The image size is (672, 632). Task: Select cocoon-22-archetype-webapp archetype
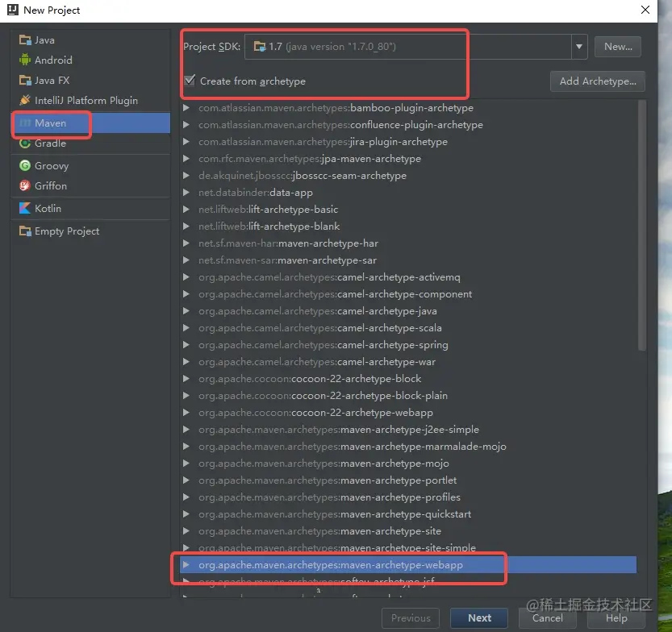pos(408,413)
